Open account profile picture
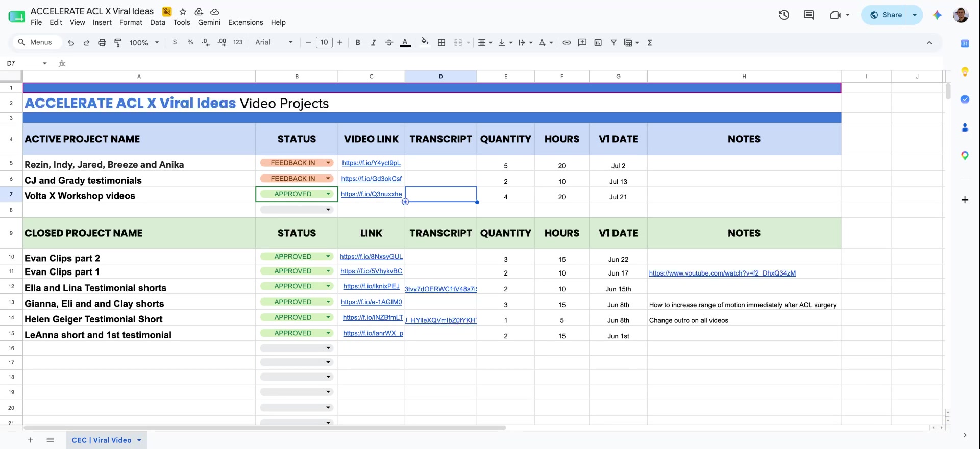Screen dimensions: 980x449 pos(961,15)
